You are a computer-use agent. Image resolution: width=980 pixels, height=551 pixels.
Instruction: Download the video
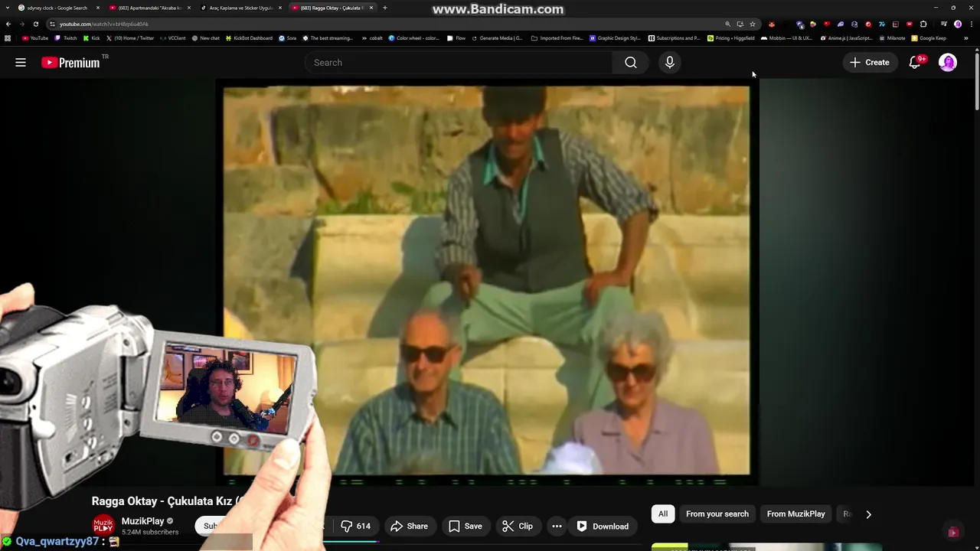[603, 527]
